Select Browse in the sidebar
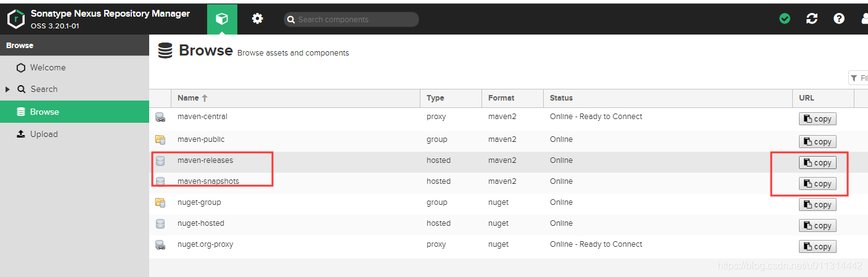 (x=75, y=112)
